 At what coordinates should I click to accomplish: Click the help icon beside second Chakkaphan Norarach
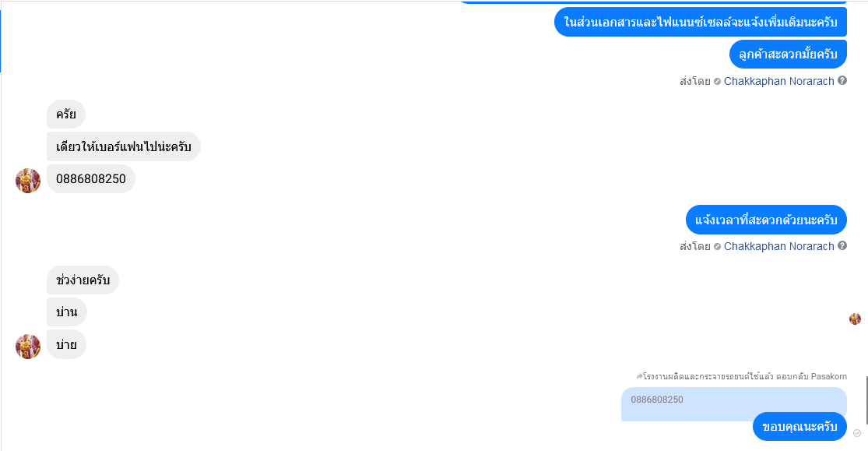tap(842, 245)
